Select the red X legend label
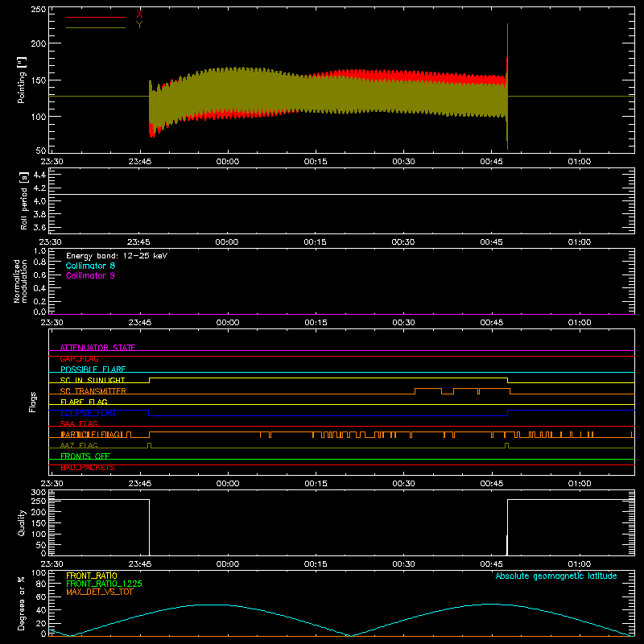644x644 pixels. tap(139, 14)
